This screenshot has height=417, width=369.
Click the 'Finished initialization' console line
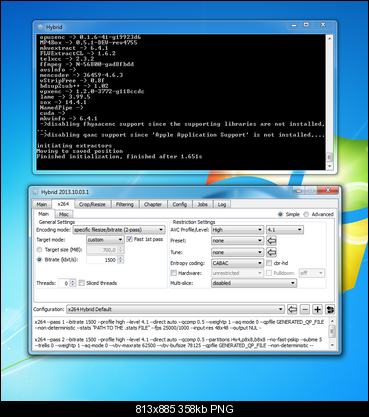[119, 156]
